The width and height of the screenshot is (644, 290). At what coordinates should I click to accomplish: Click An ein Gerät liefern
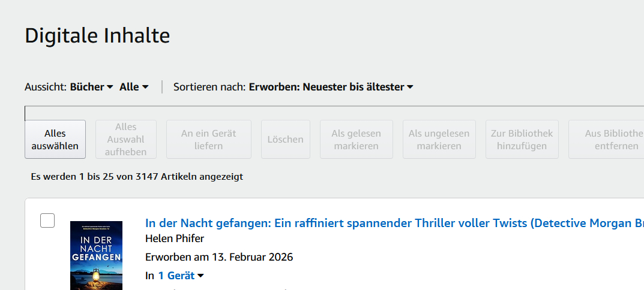(x=209, y=140)
